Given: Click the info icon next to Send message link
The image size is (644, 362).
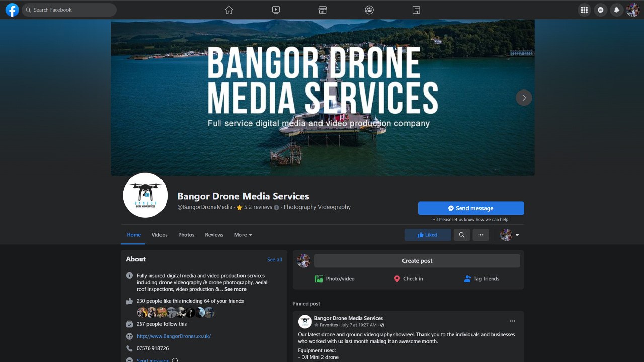Looking at the screenshot, I should (175, 360).
